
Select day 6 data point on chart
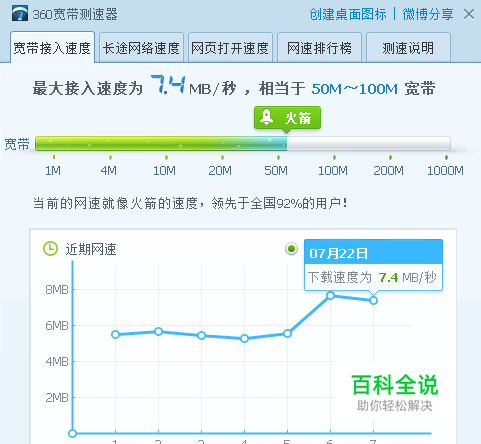330,296
